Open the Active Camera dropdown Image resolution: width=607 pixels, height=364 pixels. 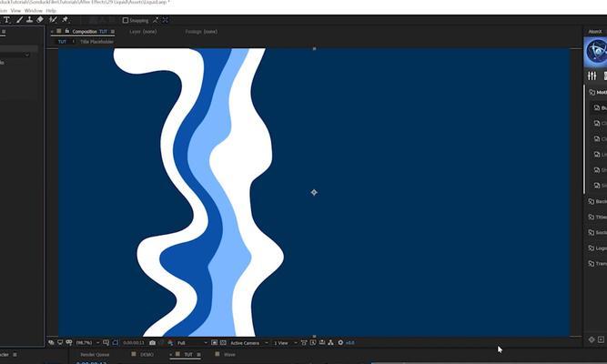coord(249,343)
